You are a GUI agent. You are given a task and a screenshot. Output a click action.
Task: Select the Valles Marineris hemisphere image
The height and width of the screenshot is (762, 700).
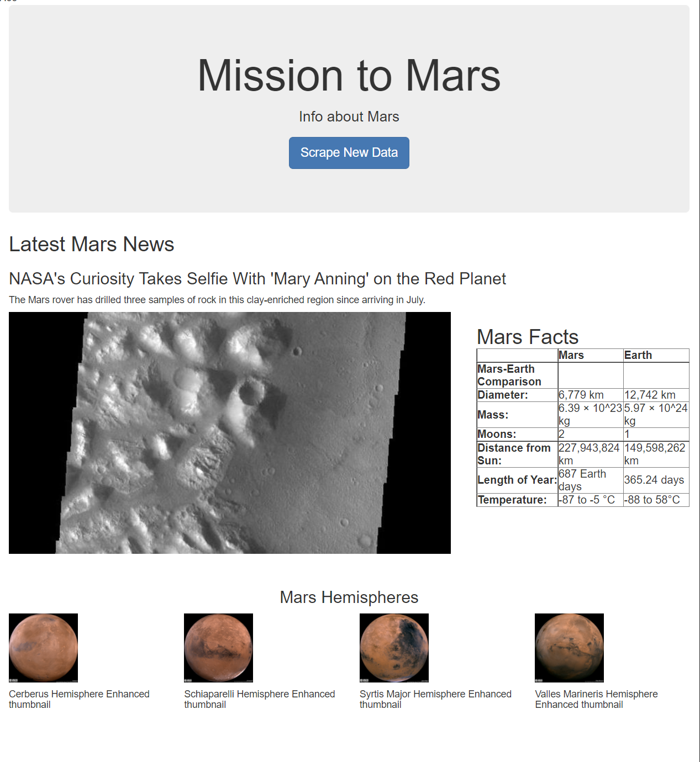click(569, 648)
